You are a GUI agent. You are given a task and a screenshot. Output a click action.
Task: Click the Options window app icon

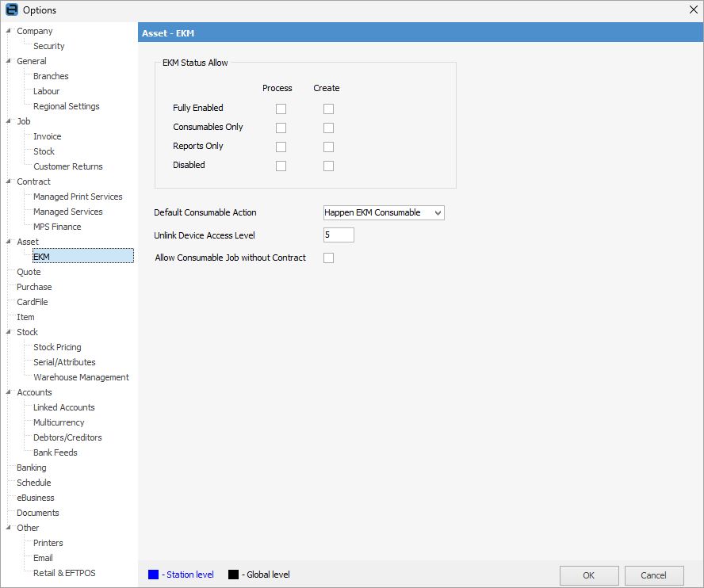(x=11, y=10)
